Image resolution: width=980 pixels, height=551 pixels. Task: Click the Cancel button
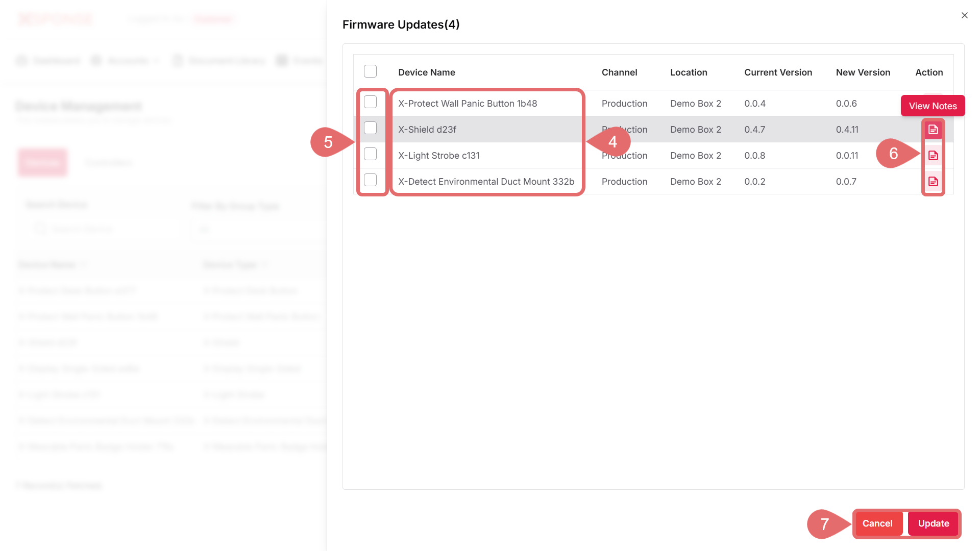877,523
